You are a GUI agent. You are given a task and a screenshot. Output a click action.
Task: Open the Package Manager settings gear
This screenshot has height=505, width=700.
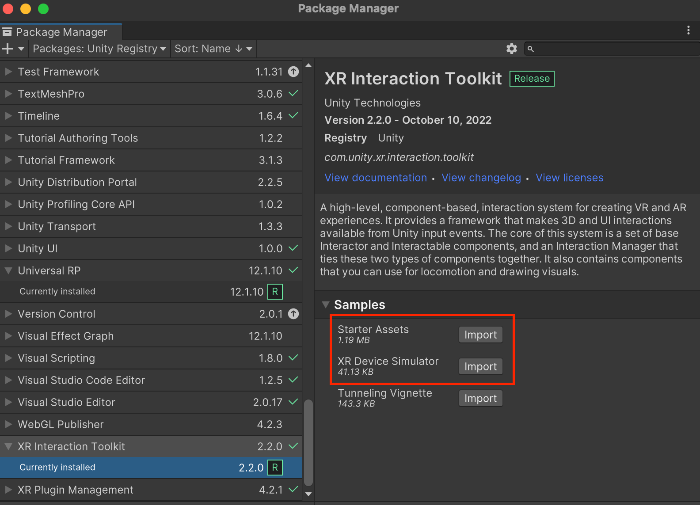pos(512,49)
